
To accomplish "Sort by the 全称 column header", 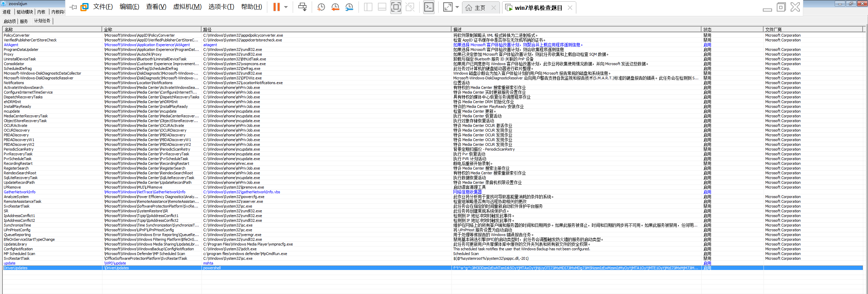I will 152,30.
